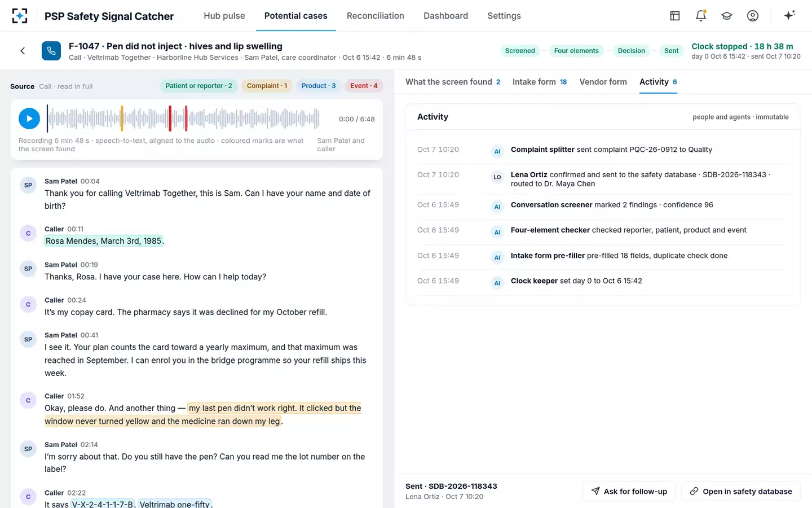
Task: Click the Sent status pill
Action: click(671, 51)
